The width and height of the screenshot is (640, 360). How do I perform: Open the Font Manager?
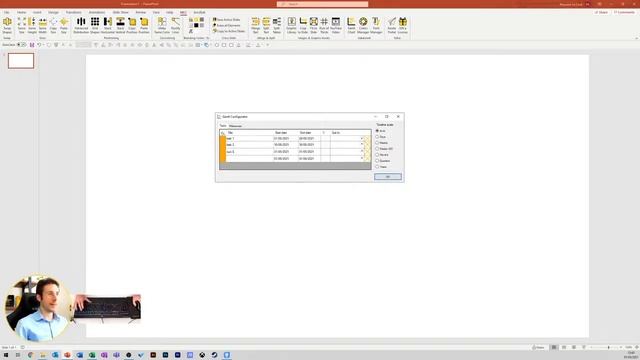pos(376,25)
